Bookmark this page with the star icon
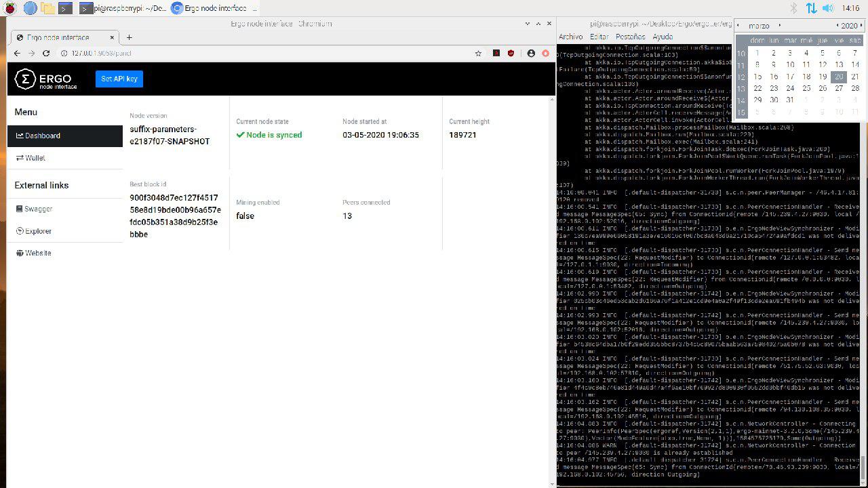 click(x=478, y=53)
